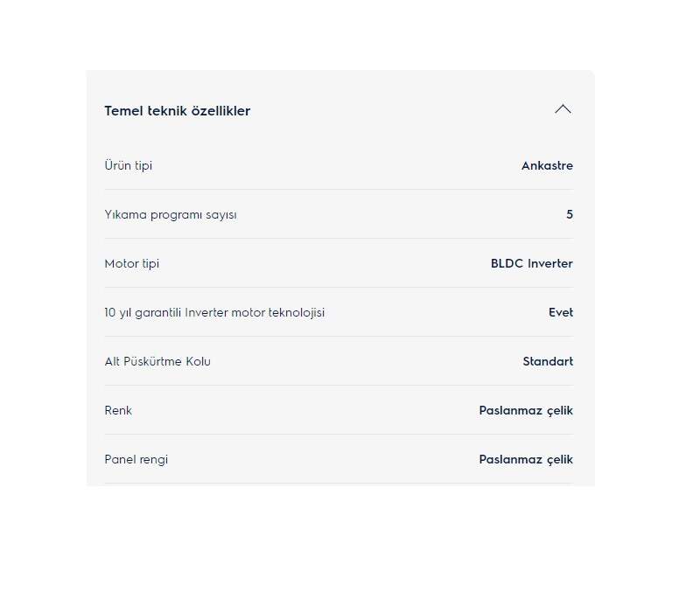700x613 pixels.
Task: Click the divider line below Motor tipi
Action: (x=339, y=287)
